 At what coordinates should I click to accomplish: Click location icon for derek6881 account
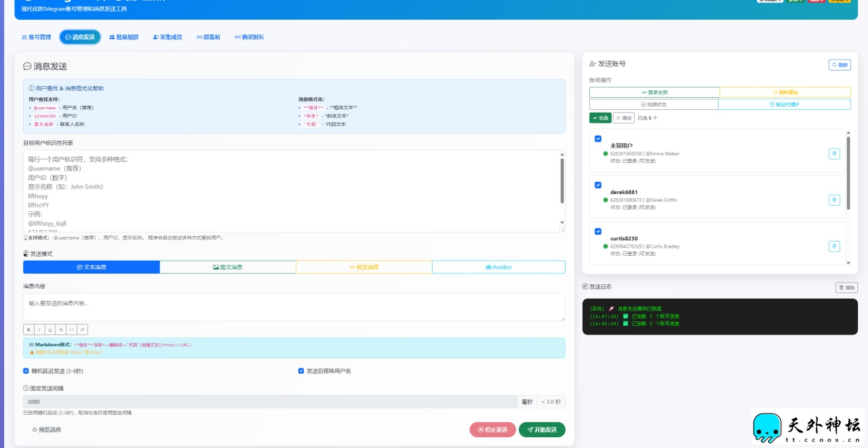pos(834,200)
